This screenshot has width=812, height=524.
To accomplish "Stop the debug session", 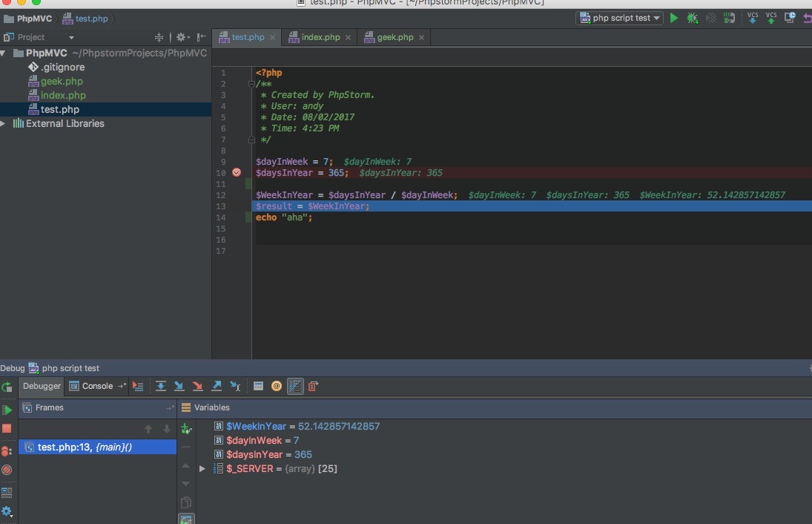I will [7, 429].
